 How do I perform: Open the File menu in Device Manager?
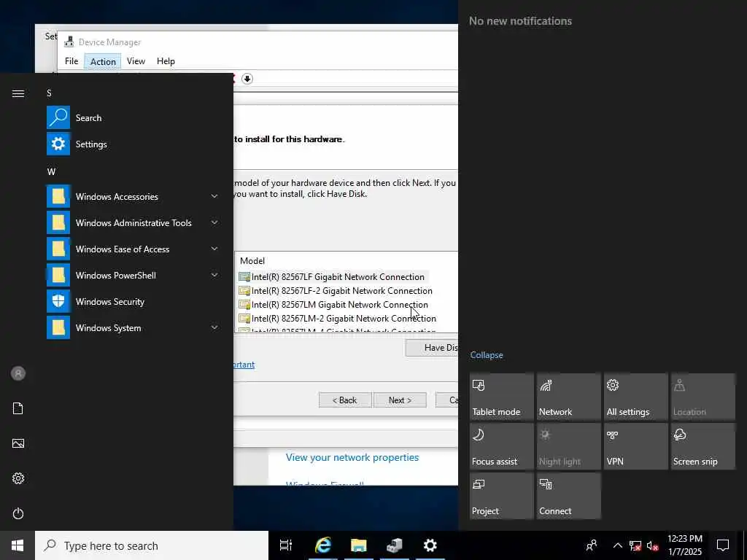(x=71, y=61)
